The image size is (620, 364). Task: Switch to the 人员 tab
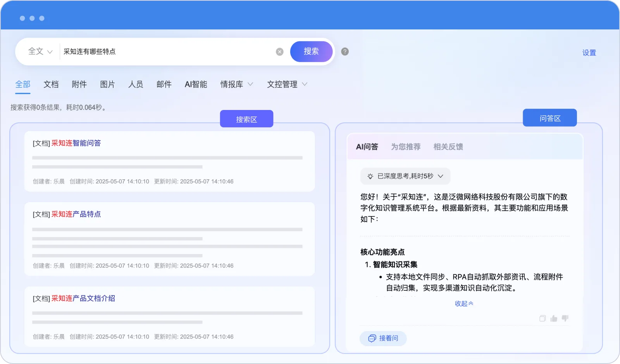pyautogui.click(x=136, y=84)
